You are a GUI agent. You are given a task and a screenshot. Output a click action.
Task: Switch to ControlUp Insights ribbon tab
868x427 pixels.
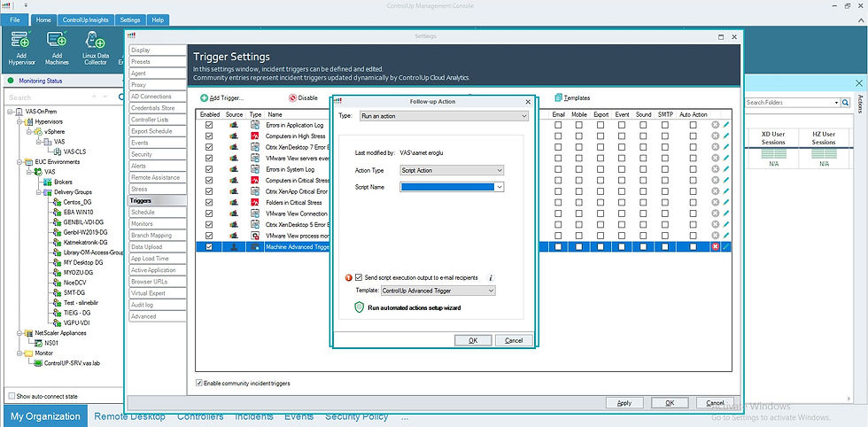click(87, 20)
